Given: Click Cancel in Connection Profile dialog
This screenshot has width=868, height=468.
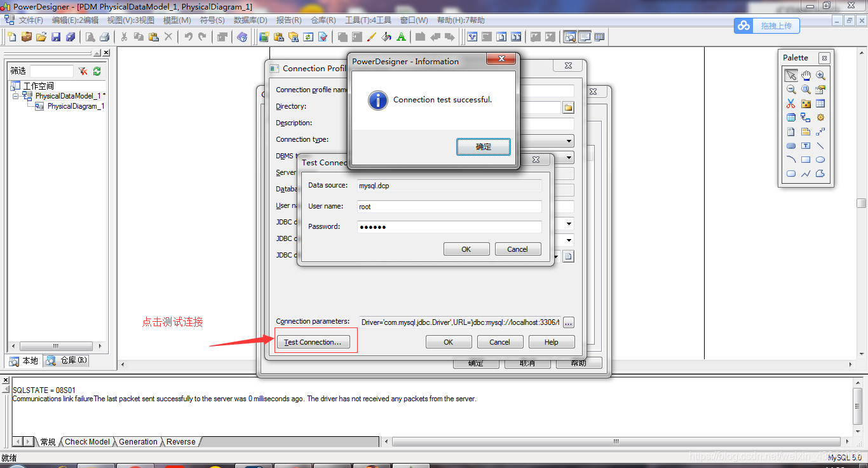Looking at the screenshot, I should pos(500,342).
